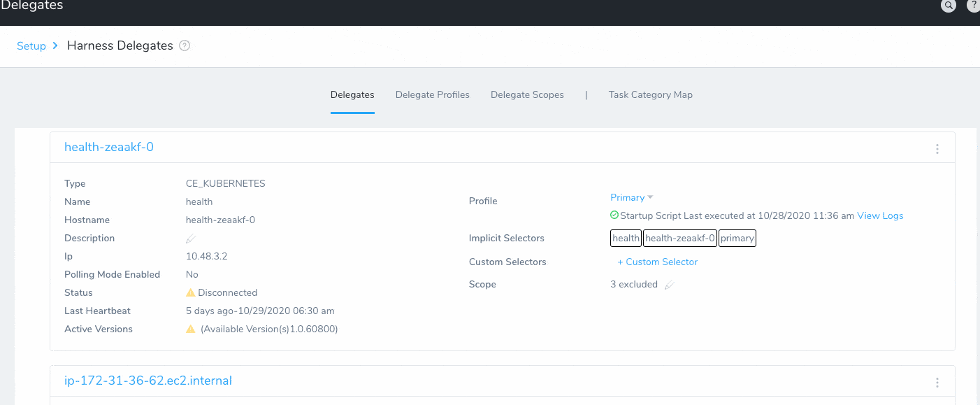Click the Startup Script Last executed text

[737, 215]
